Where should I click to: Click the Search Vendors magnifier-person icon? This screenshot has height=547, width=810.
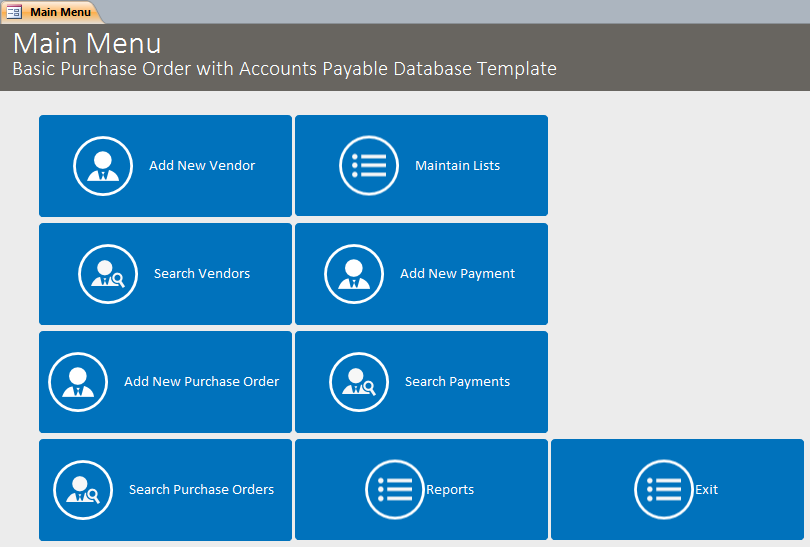tap(108, 274)
